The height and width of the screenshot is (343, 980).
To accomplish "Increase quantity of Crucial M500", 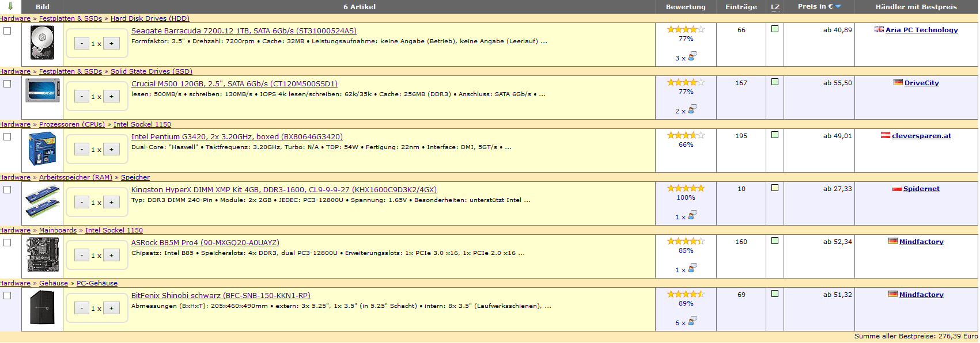I will point(111,96).
